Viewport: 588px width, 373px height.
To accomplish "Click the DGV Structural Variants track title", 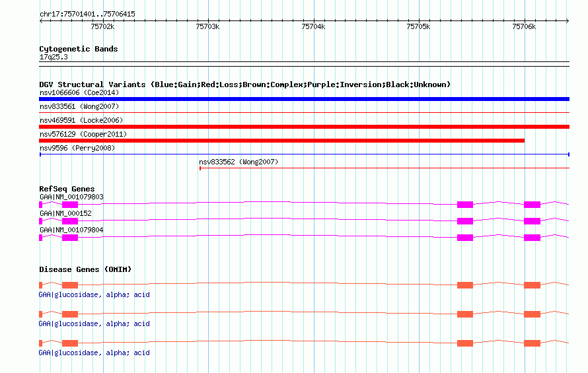I will click(244, 85).
